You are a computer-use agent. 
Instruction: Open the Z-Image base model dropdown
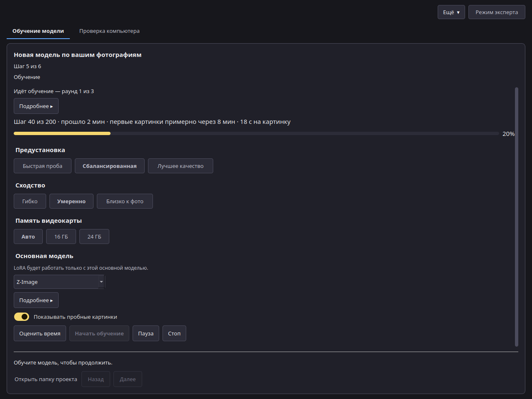click(x=59, y=282)
